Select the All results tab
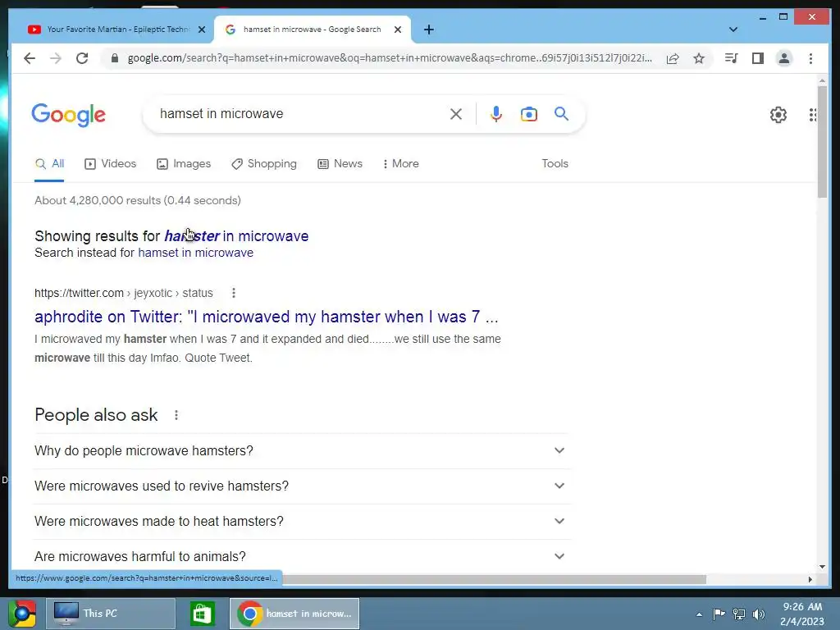 (49, 164)
